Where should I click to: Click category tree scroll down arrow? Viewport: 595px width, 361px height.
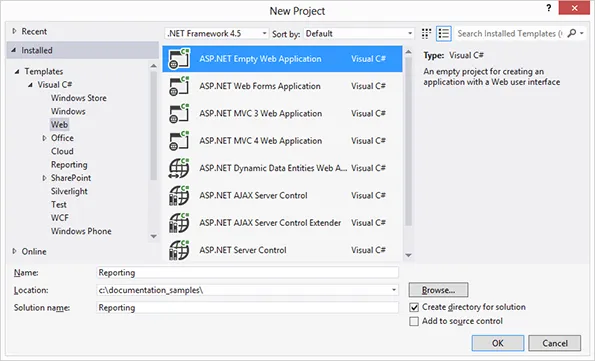pyautogui.click(x=153, y=236)
